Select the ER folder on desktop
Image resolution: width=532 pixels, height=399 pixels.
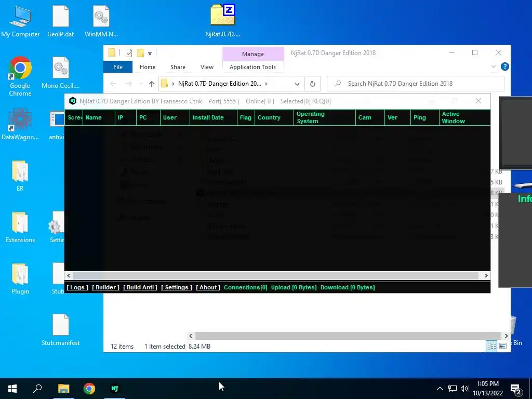point(20,176)
